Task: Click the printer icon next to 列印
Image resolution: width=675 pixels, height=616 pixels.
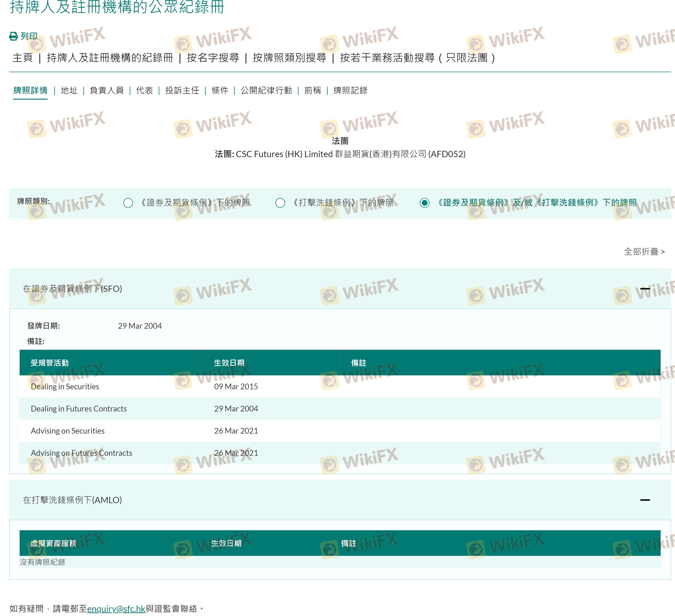Action: click(x=13, y=36)
